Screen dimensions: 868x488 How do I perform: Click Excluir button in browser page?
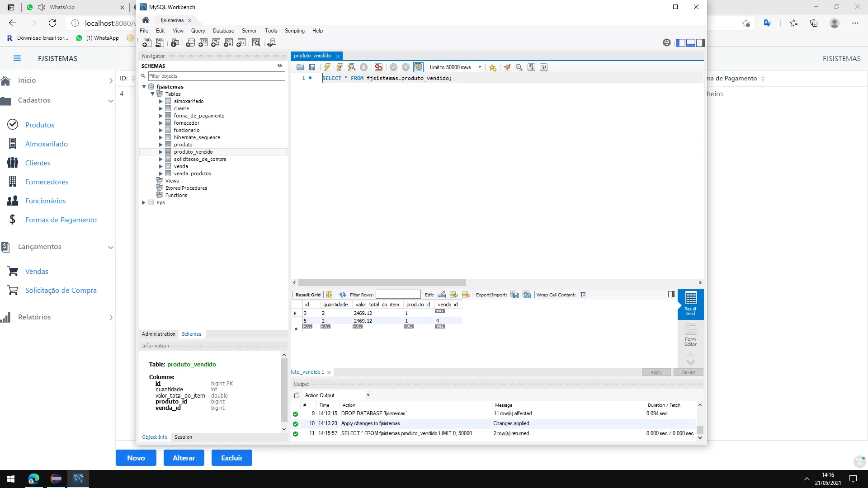pyautogui.click(x=232, y=458)
